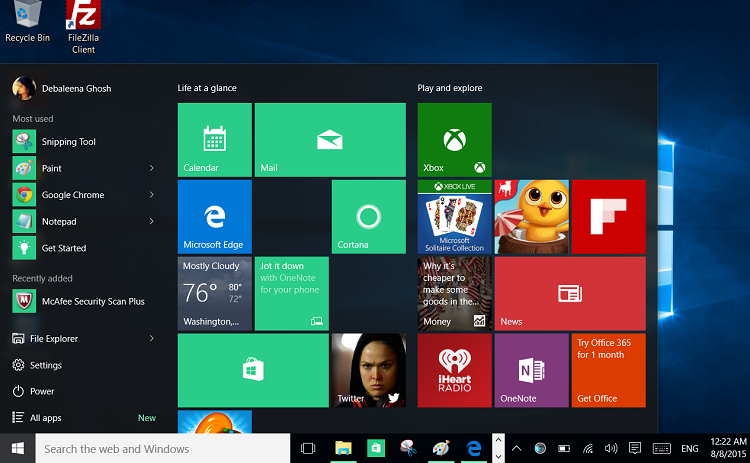The image size is (750, 463).
Task: Open the Jot it down OneNote tile
Action: 292,294
